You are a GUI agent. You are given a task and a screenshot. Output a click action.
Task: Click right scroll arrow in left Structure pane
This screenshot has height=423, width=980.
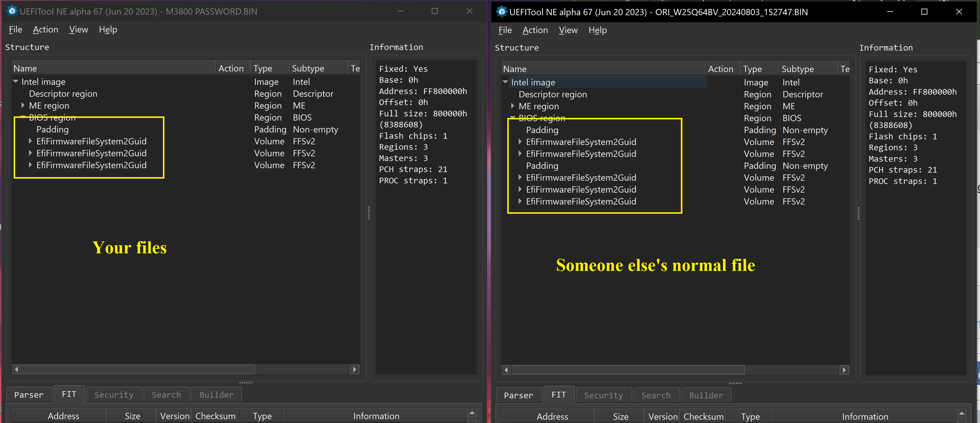tap(354, 369)
